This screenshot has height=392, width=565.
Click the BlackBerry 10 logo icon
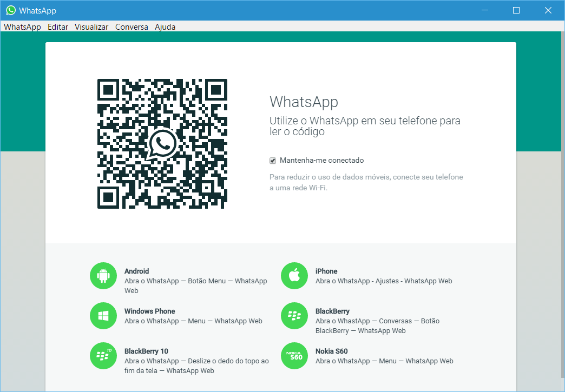coord(103,356)
